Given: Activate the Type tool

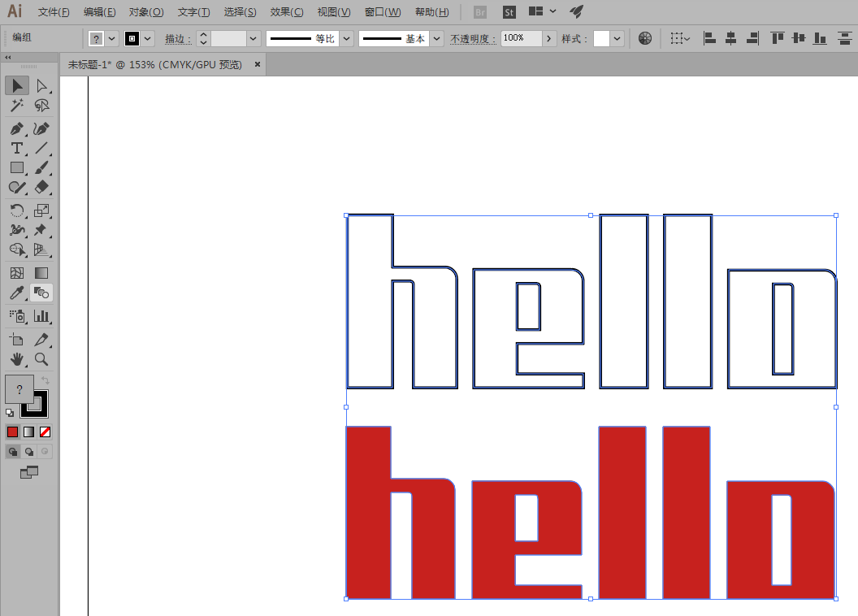Looking at the screenshot, I should (17, 148).
